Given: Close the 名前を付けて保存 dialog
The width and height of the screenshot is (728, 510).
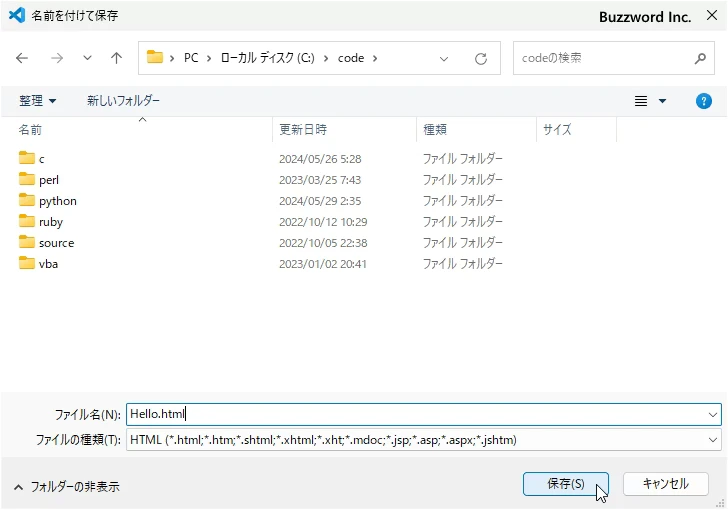Looking at the screenshot, I should point(712,15).
